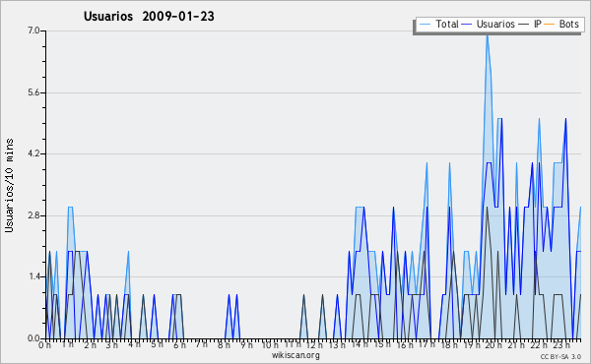Click the '7 h' x-axis tick label
The height and width of the screenshot is (364, 591).
[201, 344]
